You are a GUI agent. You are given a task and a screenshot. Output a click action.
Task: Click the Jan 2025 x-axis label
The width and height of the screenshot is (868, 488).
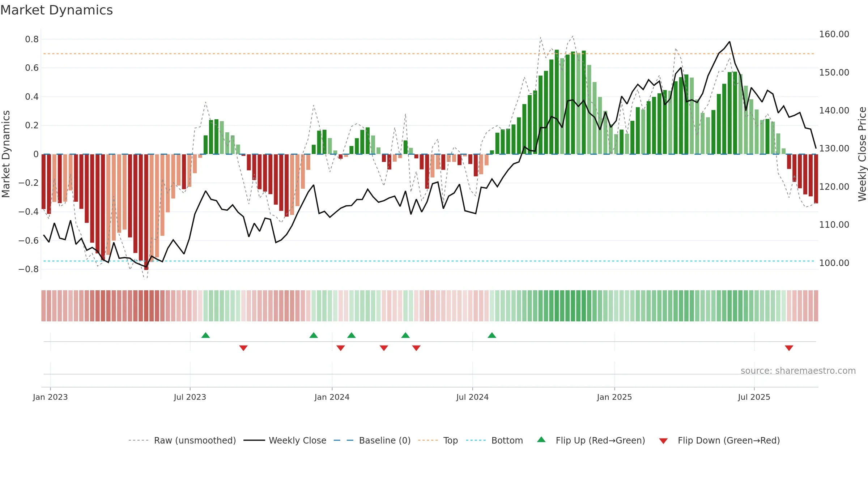pos(614,397)
